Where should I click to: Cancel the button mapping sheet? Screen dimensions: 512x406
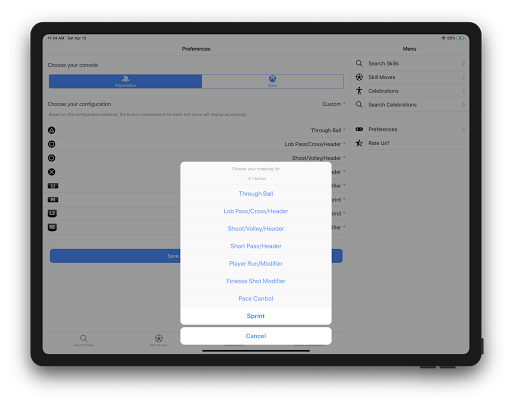[x=256, y=336]
